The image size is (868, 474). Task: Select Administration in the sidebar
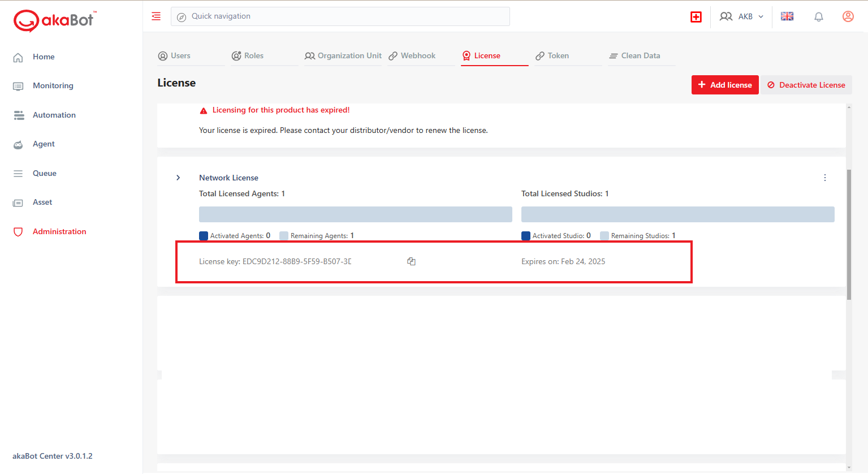(x=59, y=232)
